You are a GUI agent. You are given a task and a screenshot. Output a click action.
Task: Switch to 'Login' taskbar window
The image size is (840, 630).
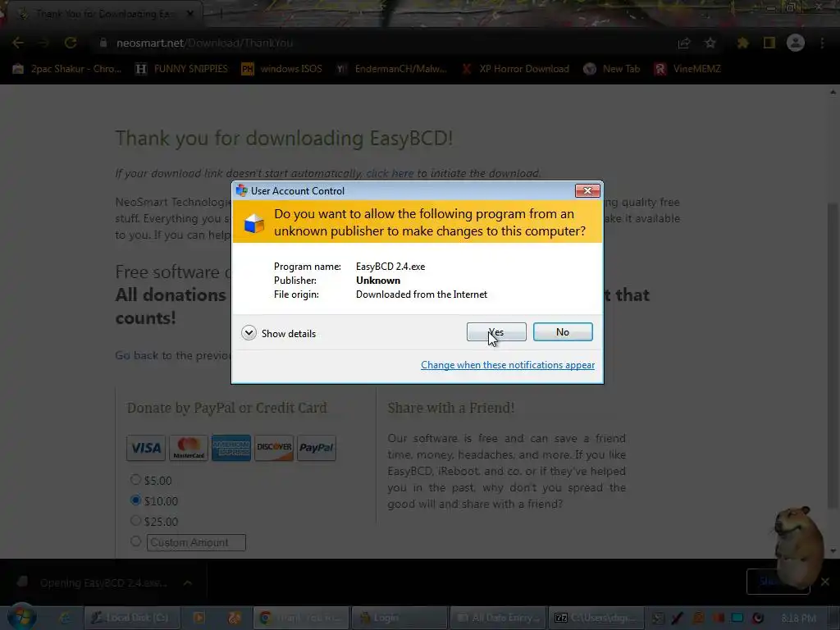[399, 618]
